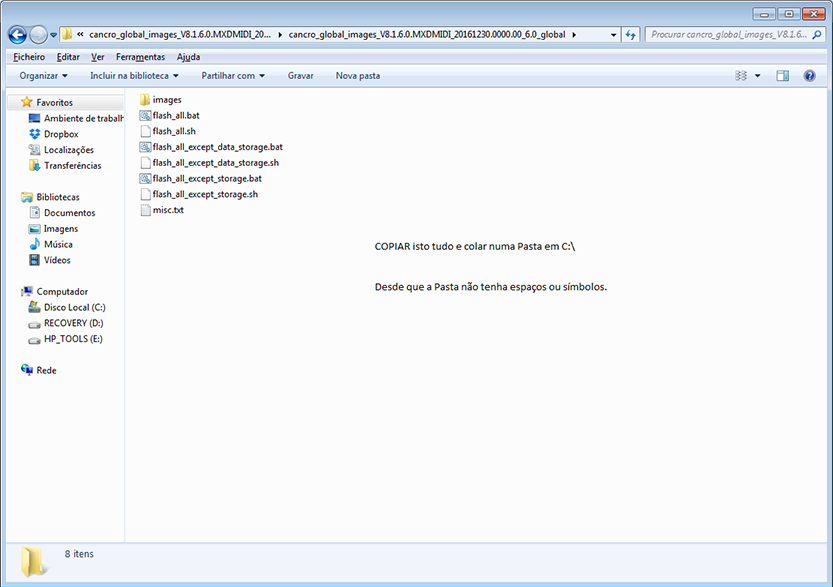The width and height of the screenshot is (833, 587).
Task: Click the refresh button beside address bar
Action: point(630,35)
